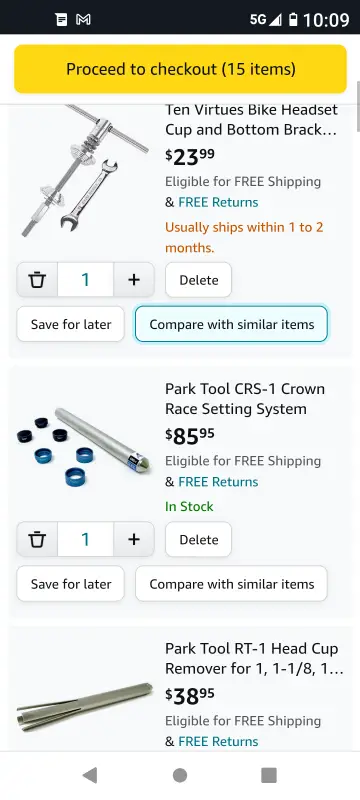Open recent apps with the square icon

pyautogui.click(x=269, y=776)
